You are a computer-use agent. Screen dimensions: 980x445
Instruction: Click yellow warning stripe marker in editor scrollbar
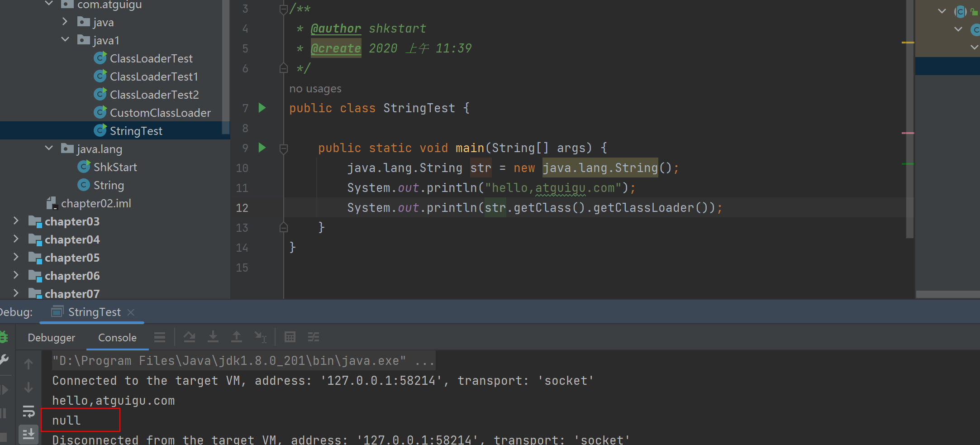tap(908, 43)
